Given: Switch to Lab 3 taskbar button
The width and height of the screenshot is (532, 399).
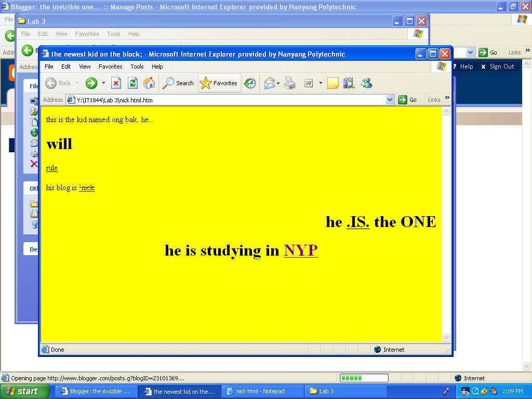Looking at the screenshot, I should click(x=345, y=392).
